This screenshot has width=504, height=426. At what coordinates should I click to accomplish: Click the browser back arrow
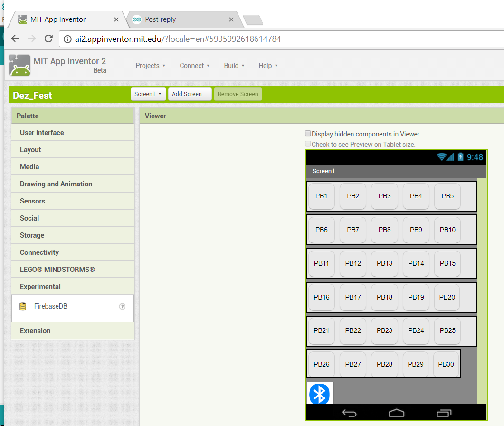15,39
